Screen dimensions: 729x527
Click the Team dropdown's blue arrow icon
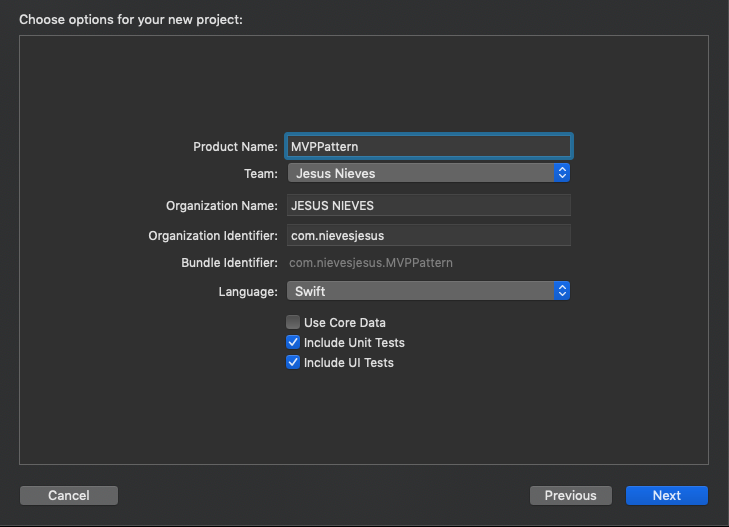coord(562,173)
